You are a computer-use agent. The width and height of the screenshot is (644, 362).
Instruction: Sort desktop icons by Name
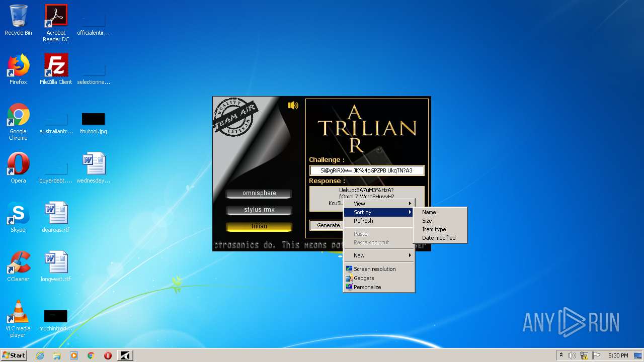click(x=440, y=212)
